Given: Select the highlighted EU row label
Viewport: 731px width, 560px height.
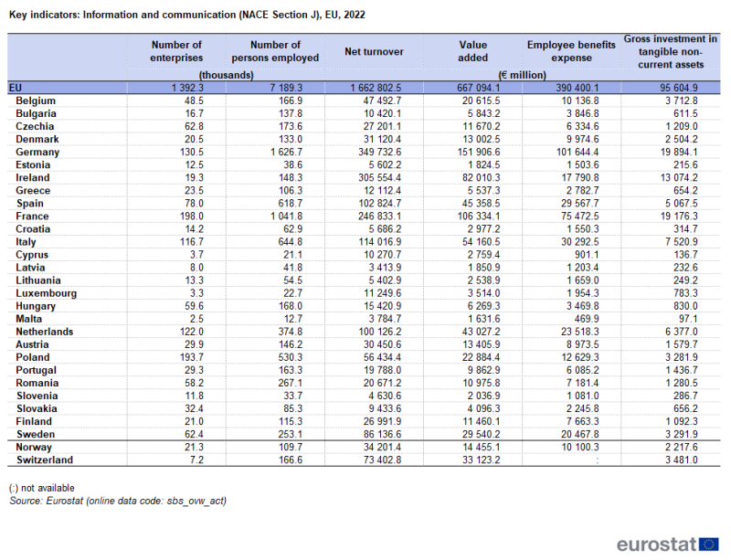Looking at the screenshot, I should 15,87.
